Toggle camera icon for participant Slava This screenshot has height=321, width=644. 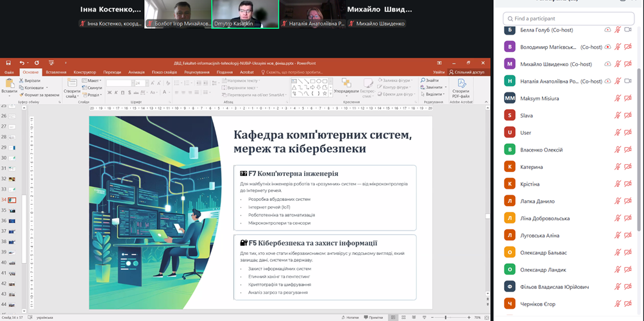[x=629, y=116]
